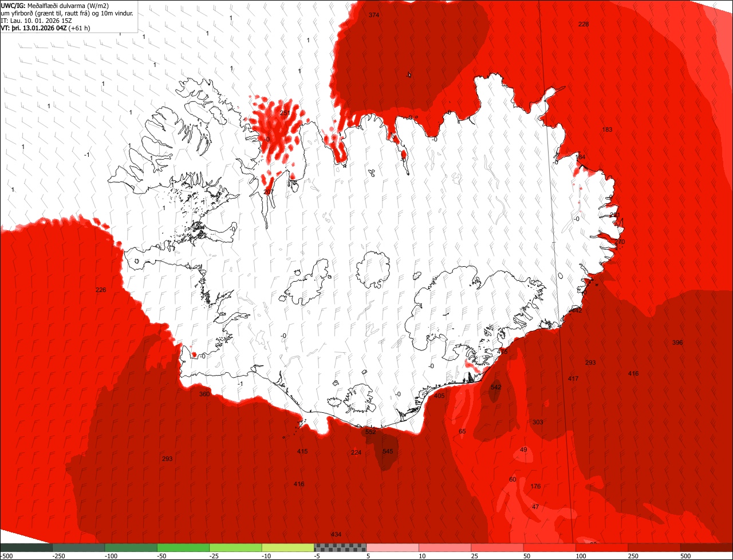
Task: Click the 552 value at the south coast
Action: [x=371, y=432]
